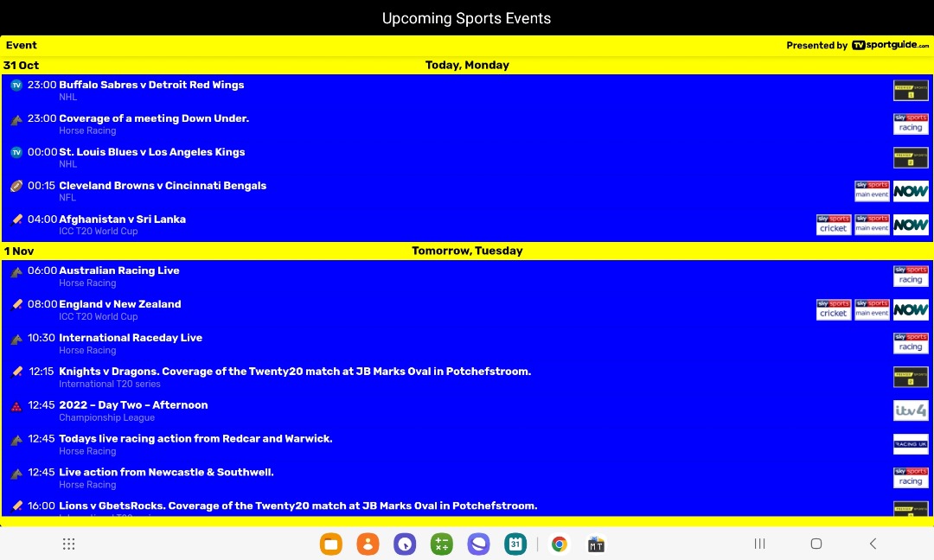Tap snooker balls icon next to Day Two Afternoon
Image resolution: width=934 pixels, height=560 pixels.
click(x=16, y=406)
